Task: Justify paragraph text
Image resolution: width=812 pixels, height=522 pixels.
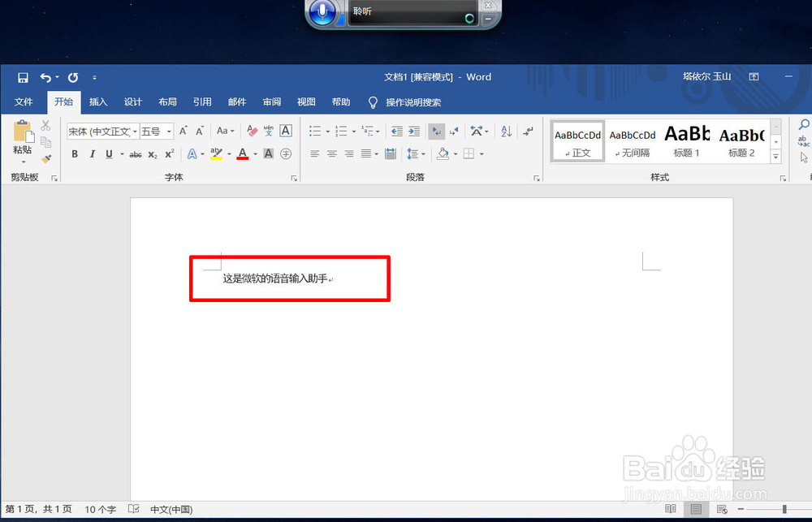Action: coord(366,153)
